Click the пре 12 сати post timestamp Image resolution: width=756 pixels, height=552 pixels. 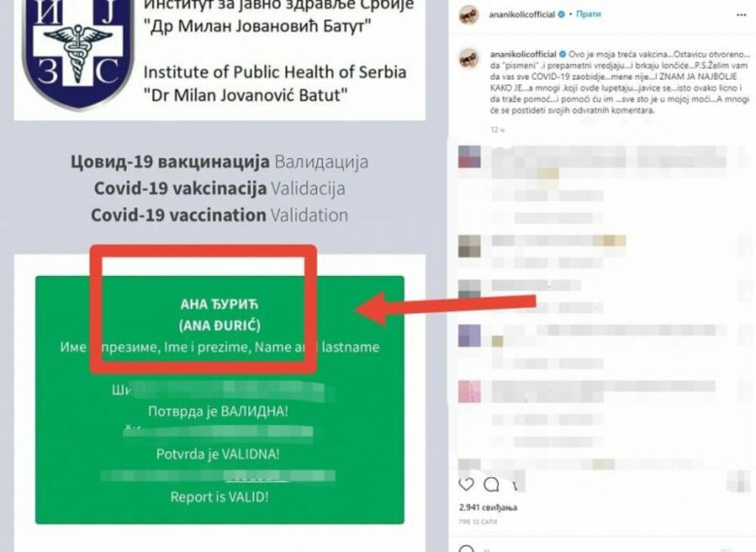click(x=478, y=522)
